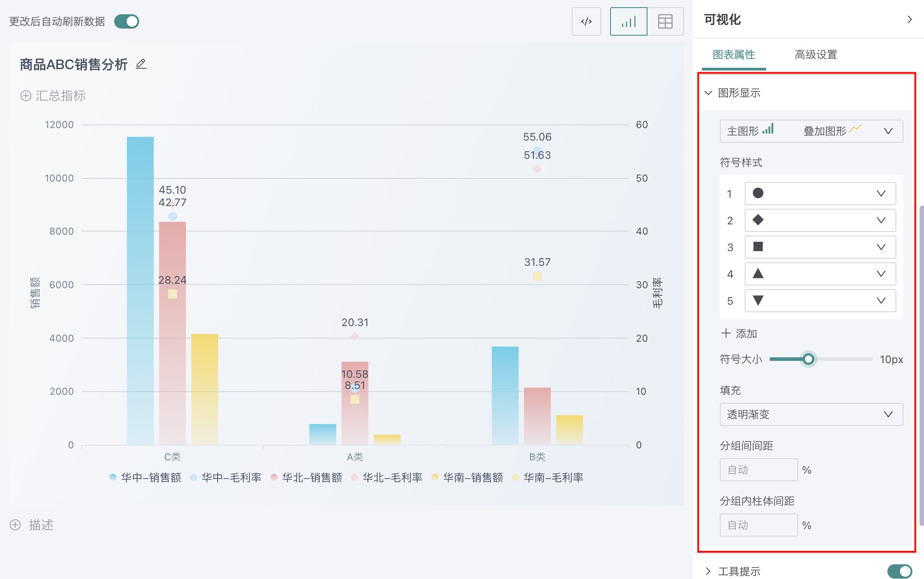Switch to table view icon
The width and height of the screenshot is (924, 579).
pyautogui.click(x=665, y=21)
